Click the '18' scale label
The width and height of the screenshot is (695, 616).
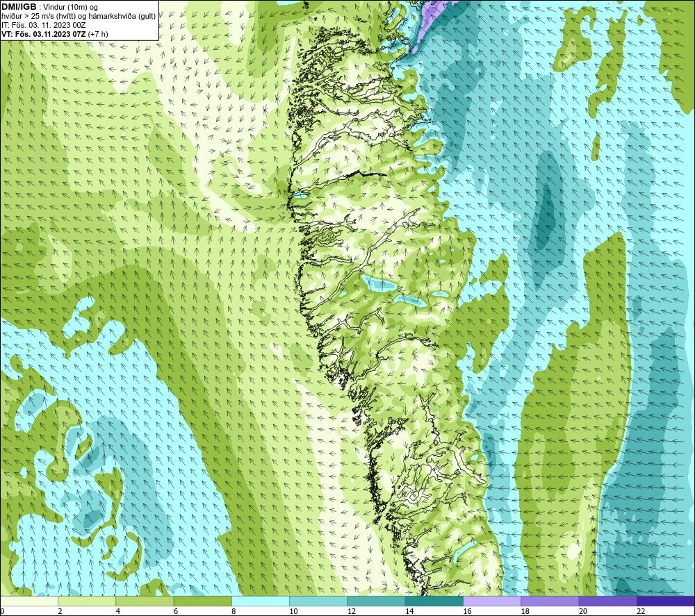(525, 612)
